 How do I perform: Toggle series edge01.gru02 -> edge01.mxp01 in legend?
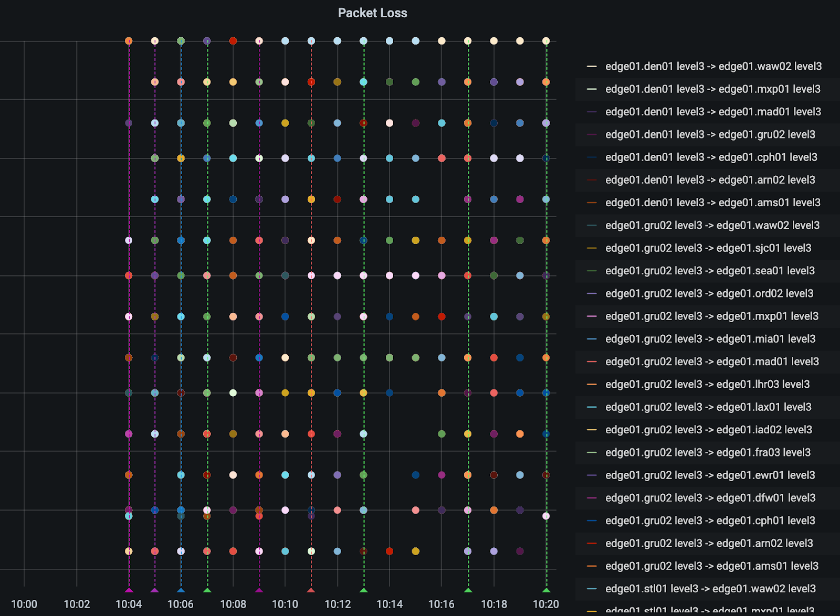point(711,316)
